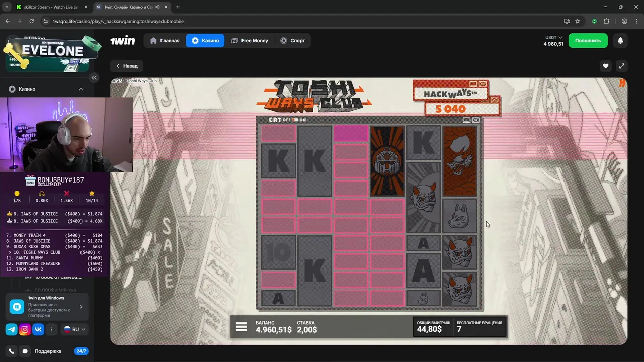644x362 pixels.
Task: Click Назад back button
Action: (x=127, y=66)
